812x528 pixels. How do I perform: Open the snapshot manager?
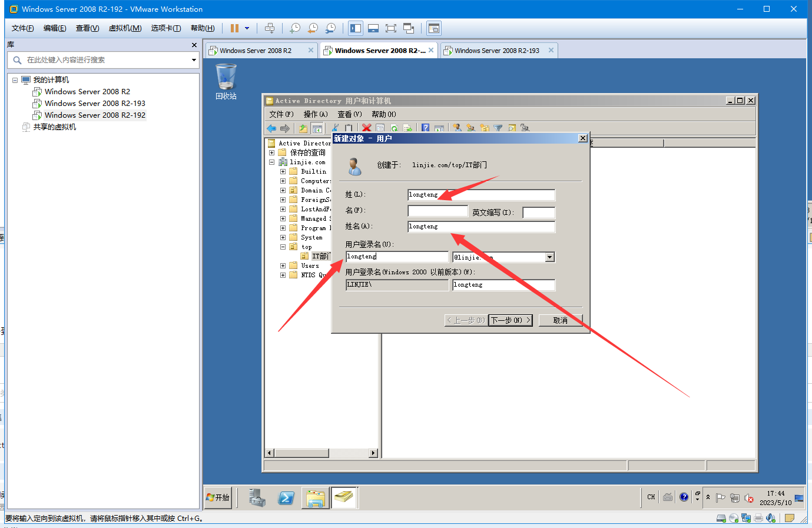330,28
